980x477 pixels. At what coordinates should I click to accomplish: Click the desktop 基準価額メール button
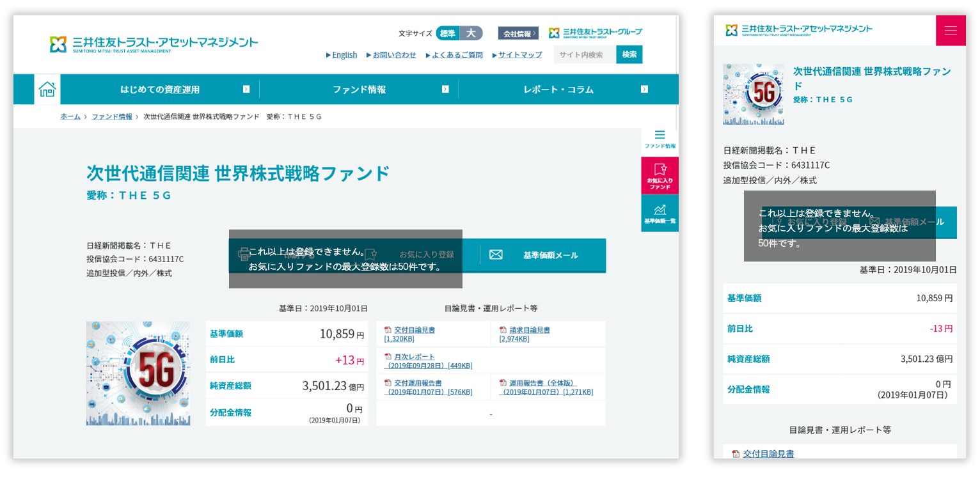(543, 254)
